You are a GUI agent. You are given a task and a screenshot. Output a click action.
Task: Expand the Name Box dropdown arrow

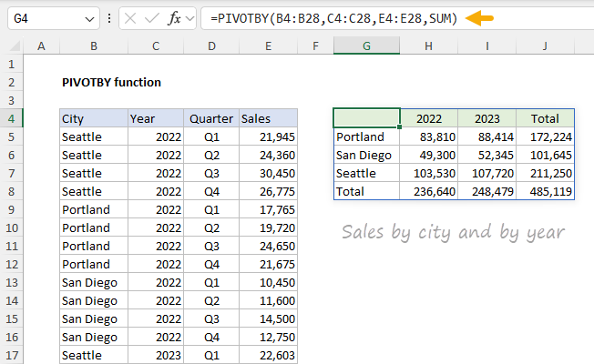tap(89, 18)
